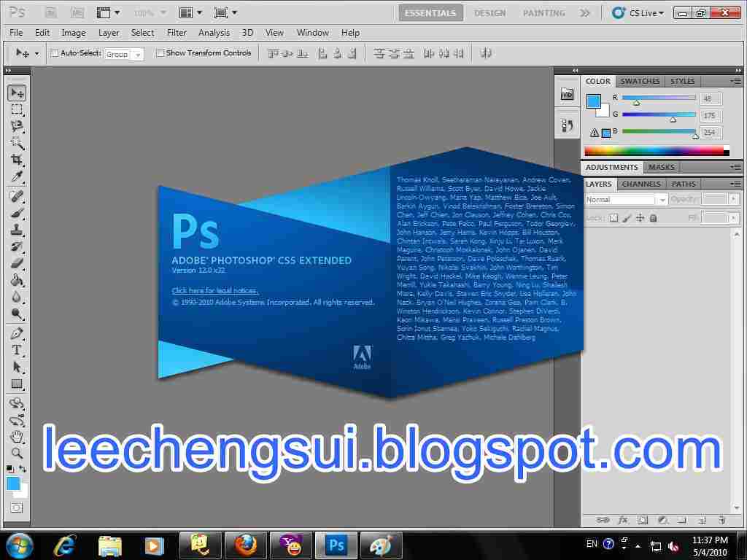Swap foreground and background colors

click(x=23, y=469)
